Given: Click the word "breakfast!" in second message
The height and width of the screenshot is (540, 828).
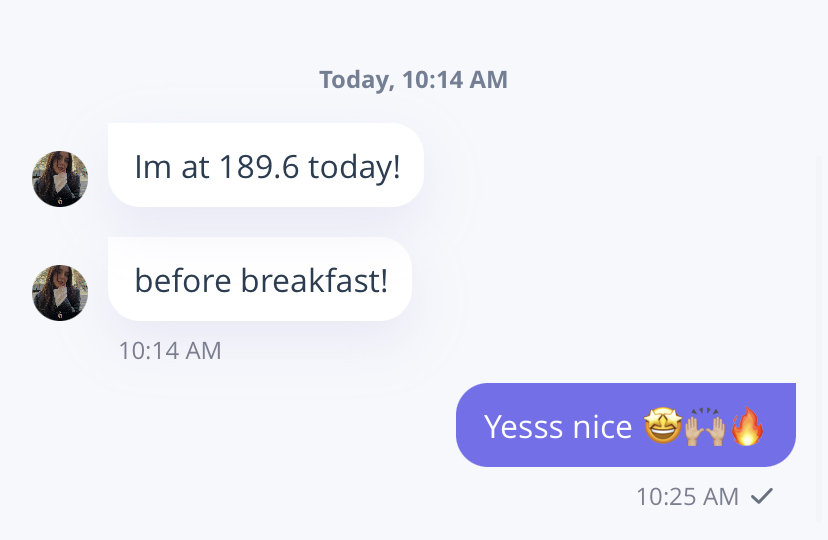Looking at the screenshot, I should pos(314,280).
